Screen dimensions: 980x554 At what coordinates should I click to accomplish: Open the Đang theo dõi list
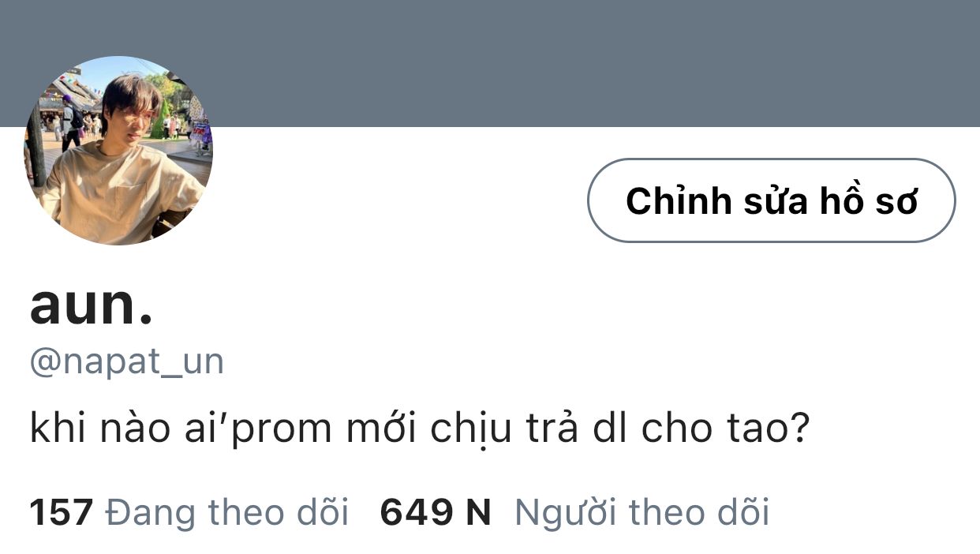click(227, 513)
